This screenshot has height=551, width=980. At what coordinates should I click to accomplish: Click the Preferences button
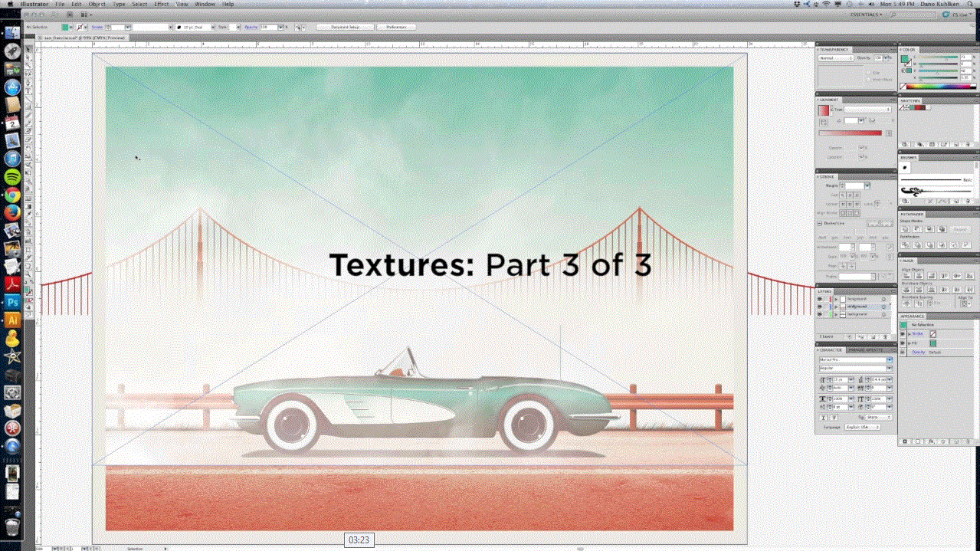(396, 27)
